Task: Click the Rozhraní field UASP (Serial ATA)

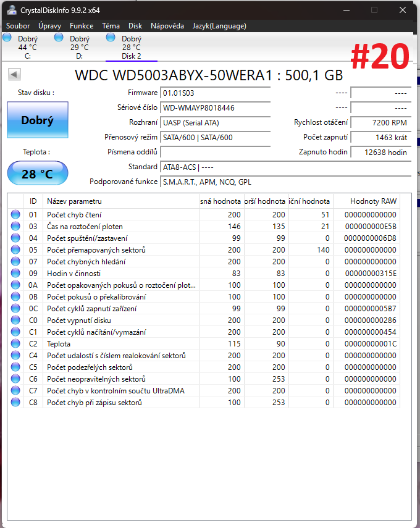Action: pos(216,122)
